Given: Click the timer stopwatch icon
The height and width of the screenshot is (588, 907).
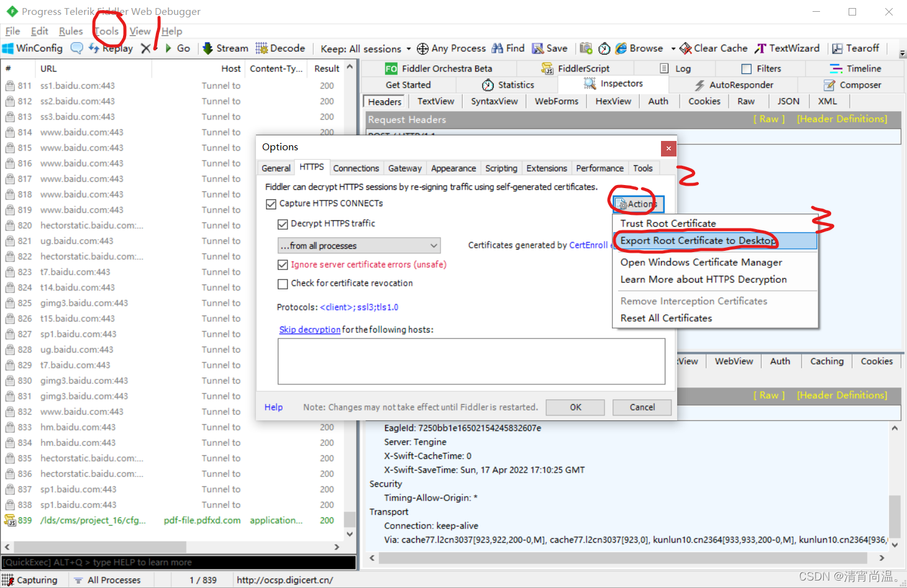Looking at the screenshot, I should pos(604,48).
